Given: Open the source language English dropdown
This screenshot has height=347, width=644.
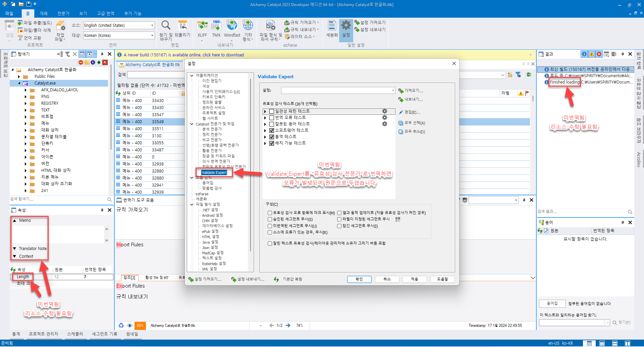Looking at the screenshot, I should pos(152,26).
